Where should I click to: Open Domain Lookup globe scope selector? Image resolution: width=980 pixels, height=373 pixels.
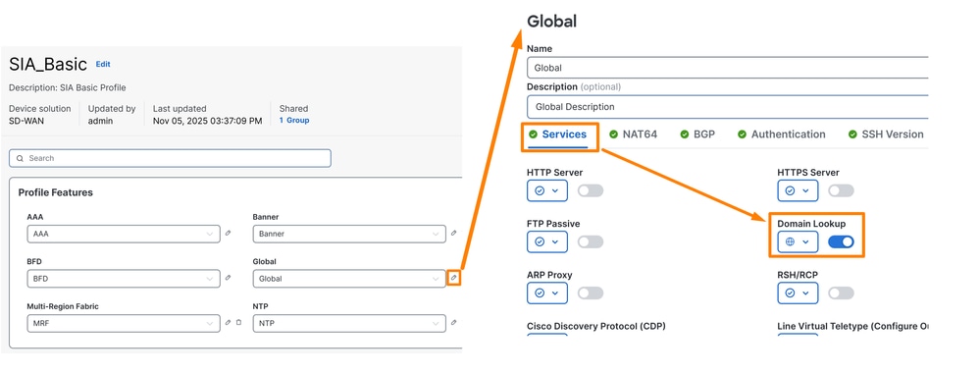[x=798, y=241]
